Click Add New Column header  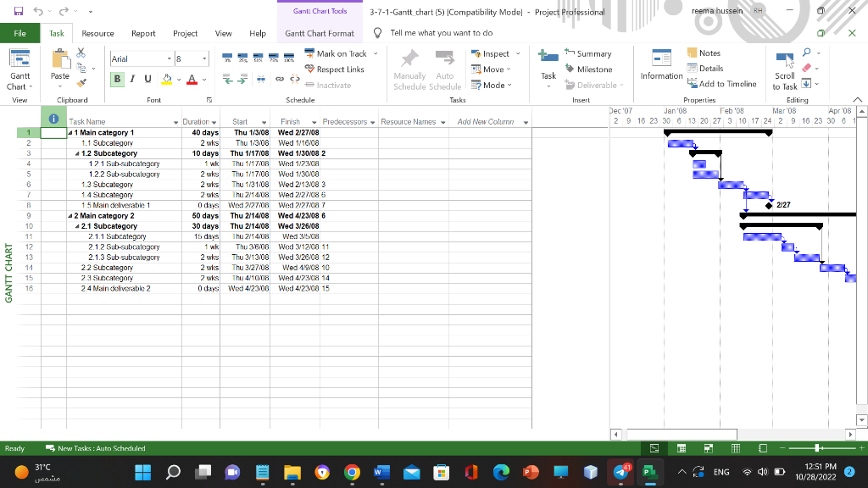coord(486,122)
